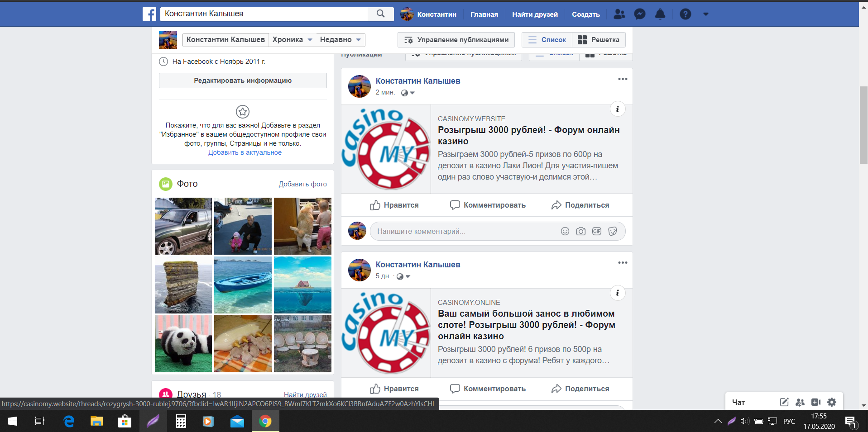Expand the Недавно dropdown

click(x=340, y=40)
